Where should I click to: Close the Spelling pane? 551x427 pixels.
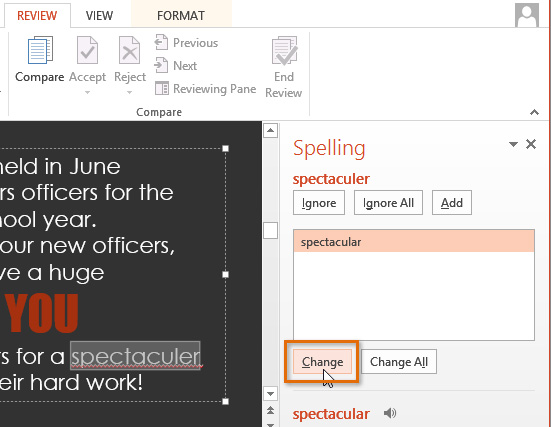[531, 144]
